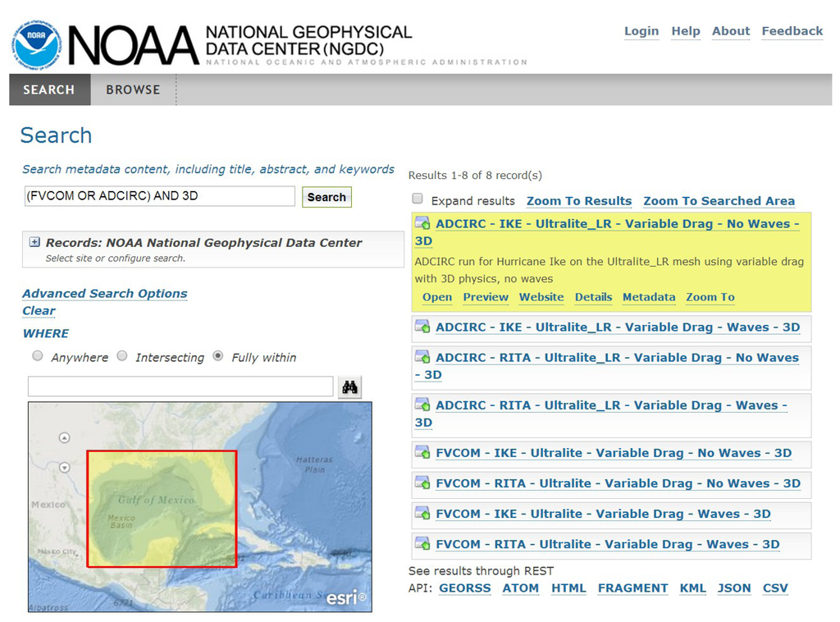Select the Anywhere radio option

click(x=38, y=356)
